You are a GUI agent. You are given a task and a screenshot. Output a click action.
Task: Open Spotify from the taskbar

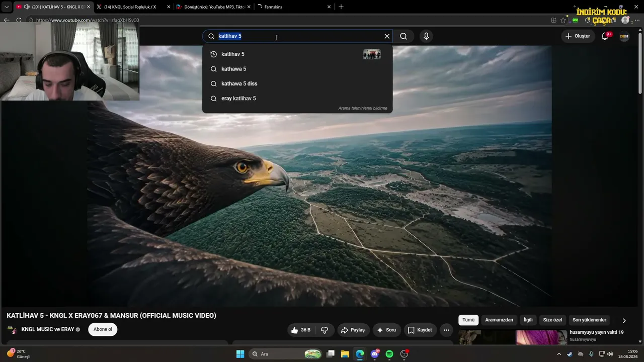[x=389, y=354]
